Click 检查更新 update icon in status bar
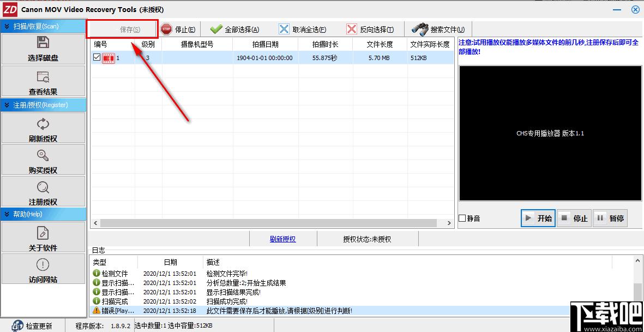This screenshot has width=644, height=332. coord(17,326)
